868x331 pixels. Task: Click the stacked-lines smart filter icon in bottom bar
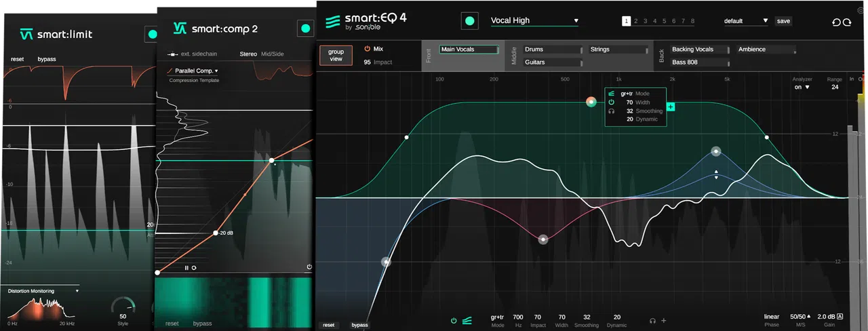click(x=467, y=320)
